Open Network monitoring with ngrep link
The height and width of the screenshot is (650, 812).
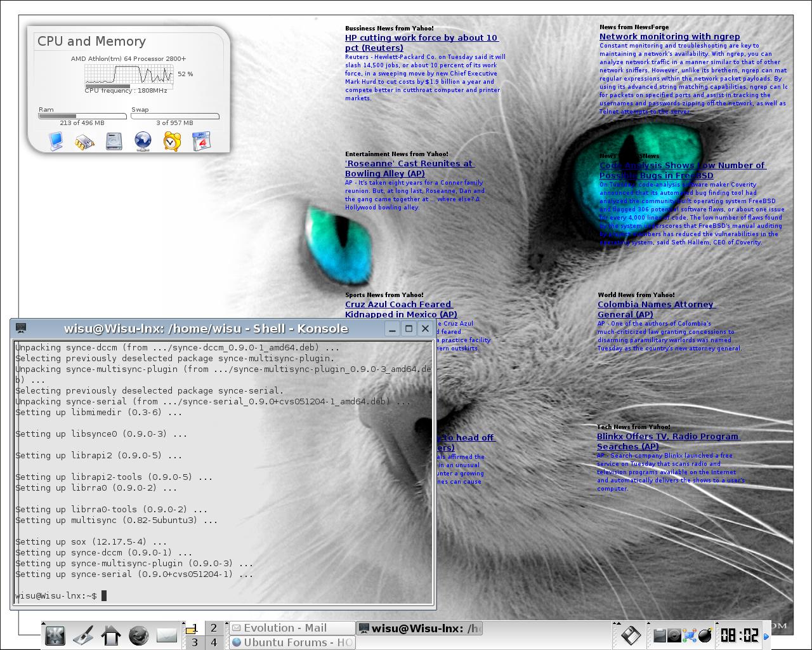(x=669, y=36)
